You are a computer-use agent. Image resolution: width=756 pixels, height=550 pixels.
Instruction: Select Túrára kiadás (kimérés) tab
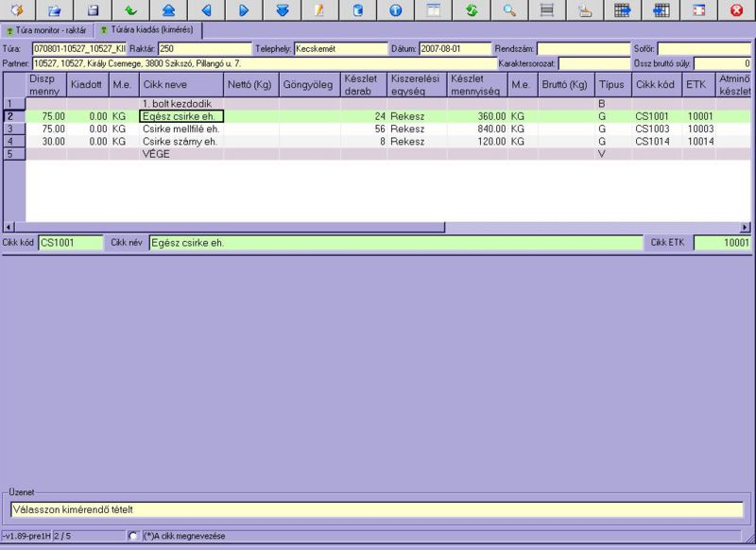tap(147, 30)
